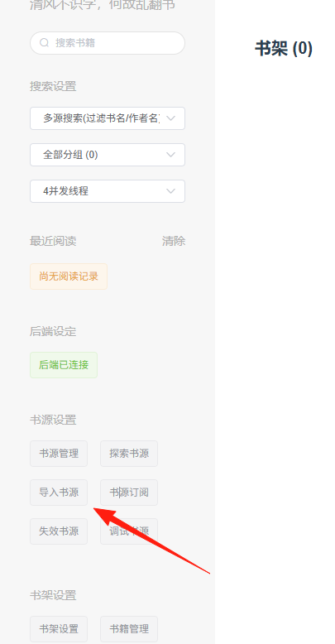The height and width of the screenshot is (644, 335).
Task: Expand the 全部分组 (0) dropdown
Action: coord(108,155)
